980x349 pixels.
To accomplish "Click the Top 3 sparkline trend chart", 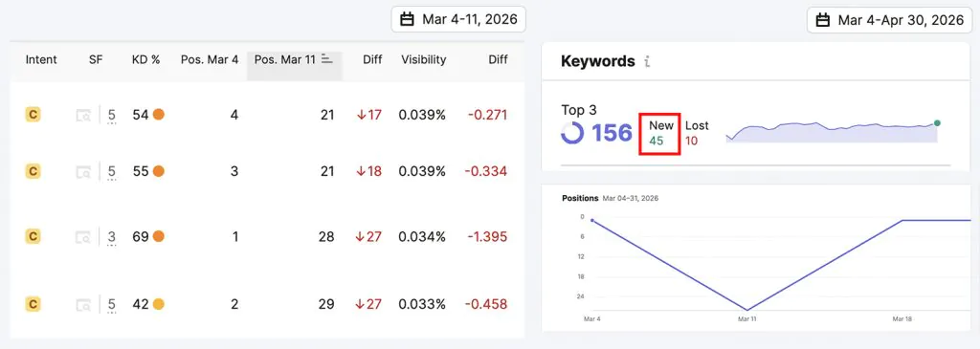I will pos(833,132).
